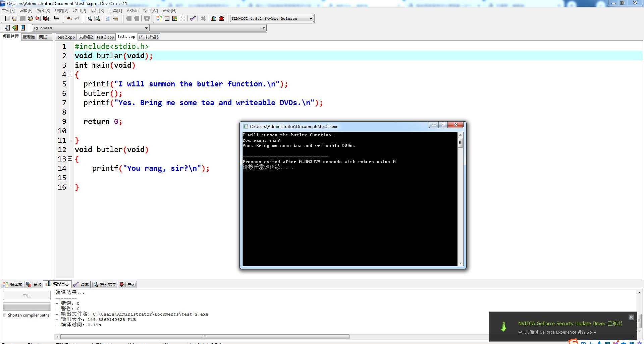Open profile analysis via bar chart icon

pyautogui.click(x=214, y=18)
